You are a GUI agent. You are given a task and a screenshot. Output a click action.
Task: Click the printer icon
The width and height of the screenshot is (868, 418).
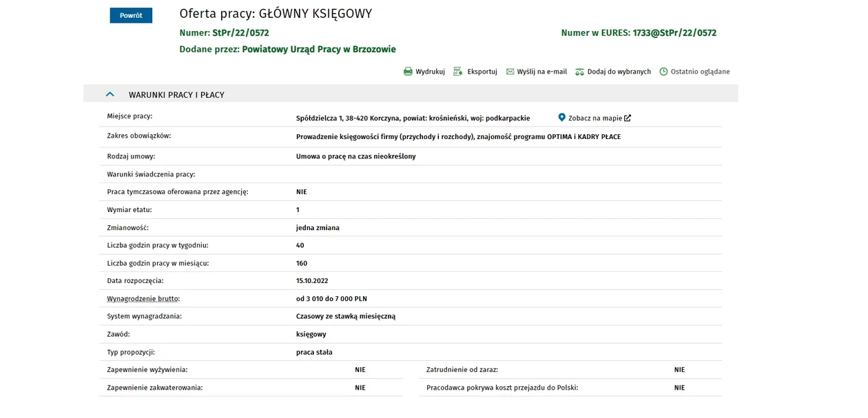(408, 72)
